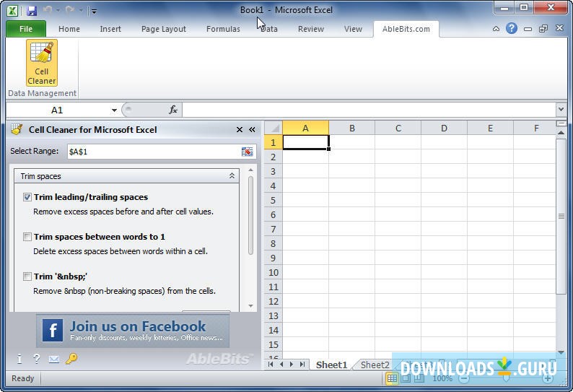Open the File tab

coord(26,29)
